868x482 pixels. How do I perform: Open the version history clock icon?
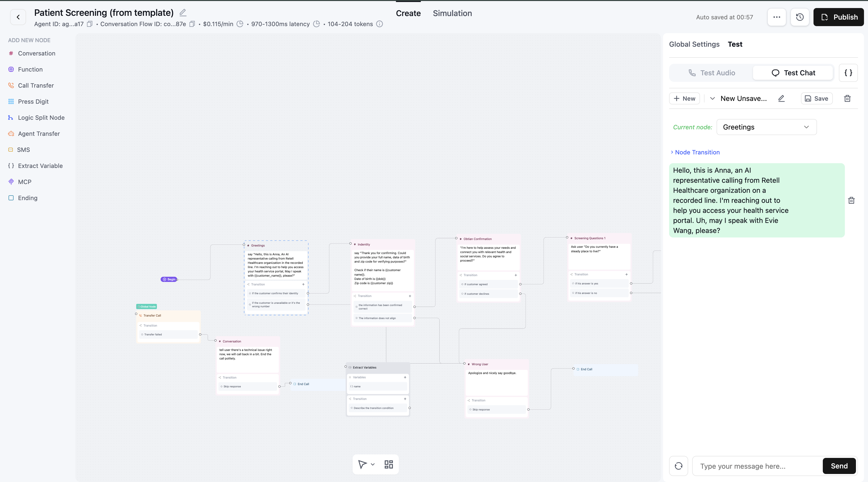pos(800,17)
